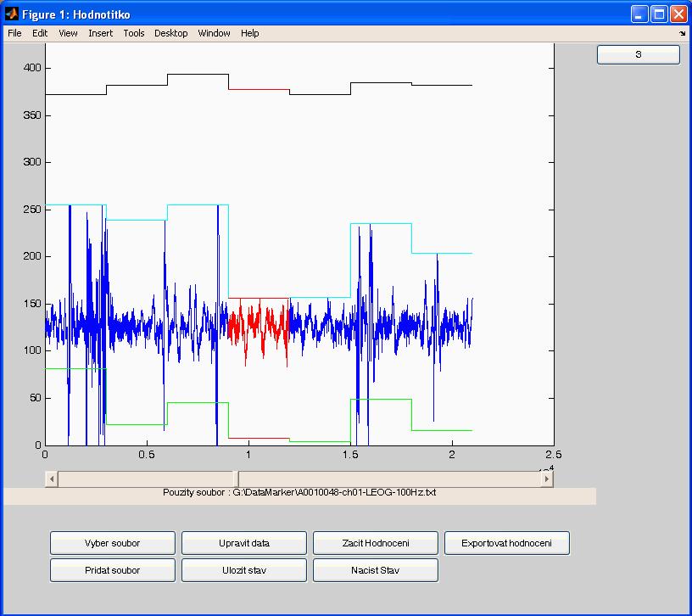The width and height of the screenshot is (692, 616).
Task: Click the Pouzity soubor file path text
Action: coord(299,492)
